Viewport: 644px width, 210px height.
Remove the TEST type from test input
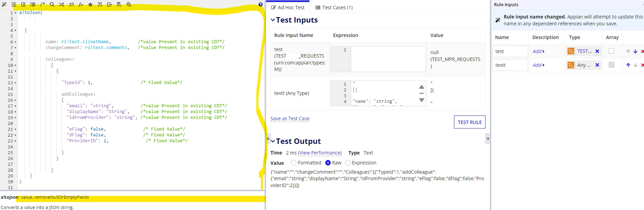coord(597,51)
